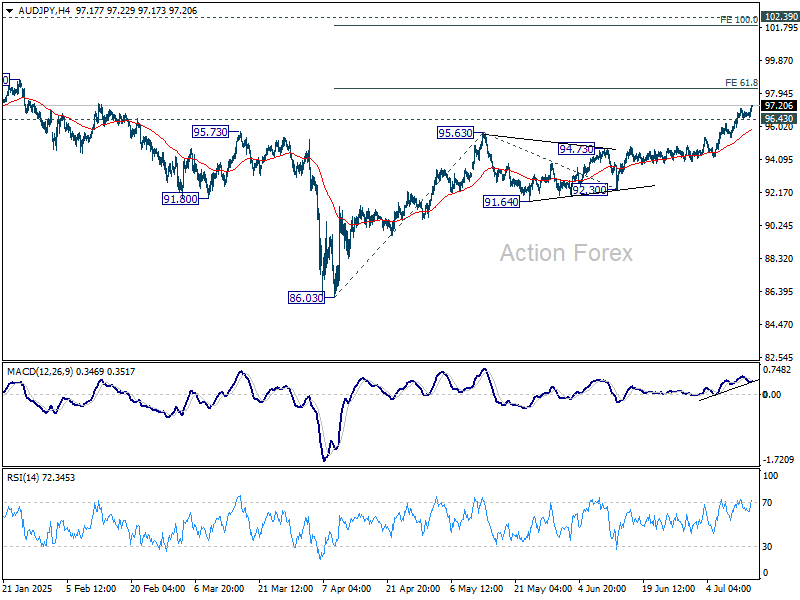Click the 21 Mar 12:00 time axis label

[x=286, y=589]
